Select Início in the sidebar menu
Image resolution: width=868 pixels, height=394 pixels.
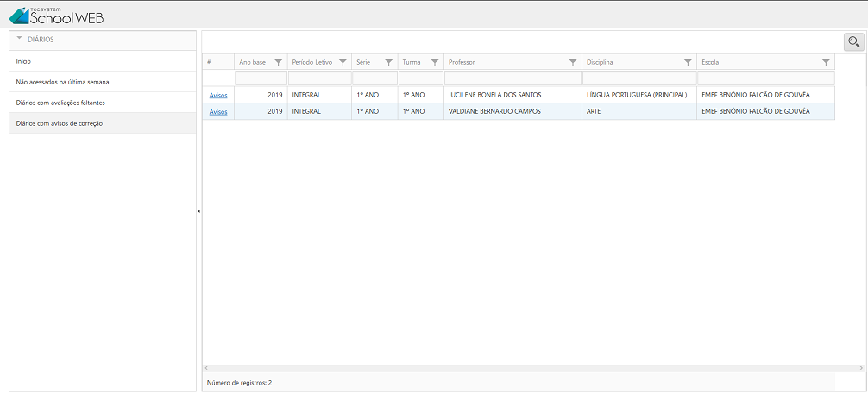(24, 61)
